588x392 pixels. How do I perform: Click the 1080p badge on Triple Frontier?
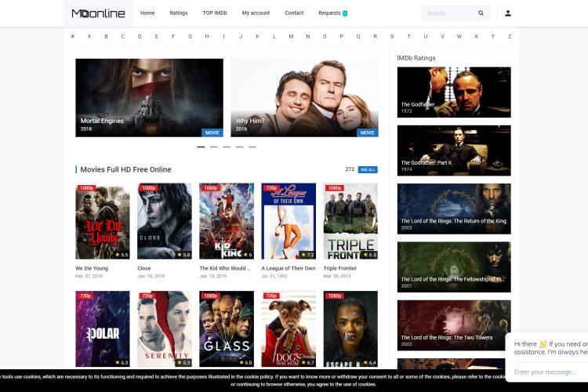(335, 188)
